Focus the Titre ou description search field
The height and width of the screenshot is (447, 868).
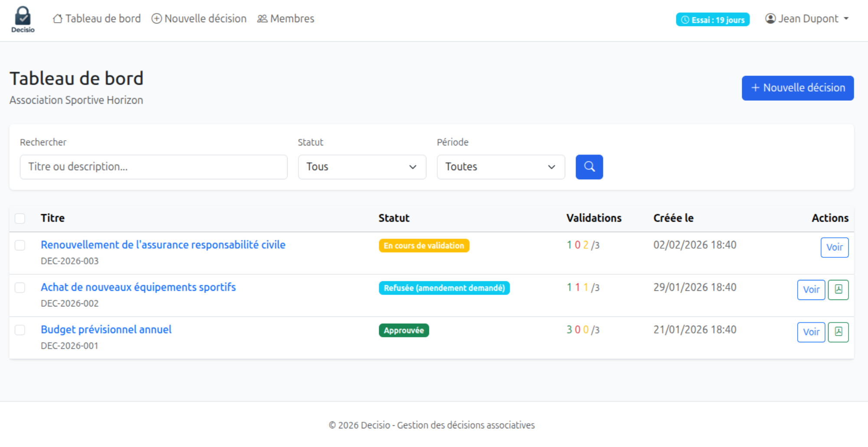154,167
